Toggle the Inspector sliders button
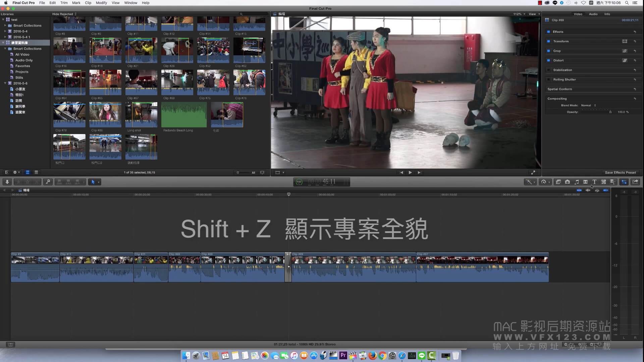Viewport: 644px width, 362px height. 624,182
